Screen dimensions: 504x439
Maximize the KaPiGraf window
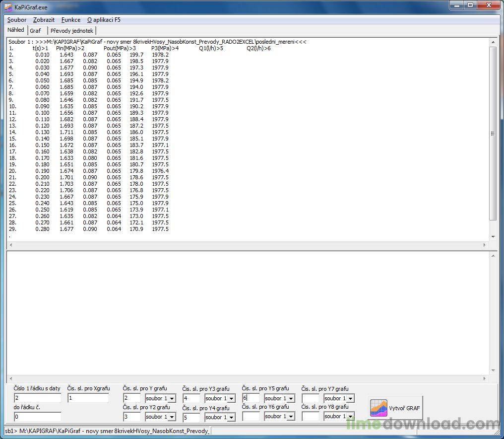470,5
